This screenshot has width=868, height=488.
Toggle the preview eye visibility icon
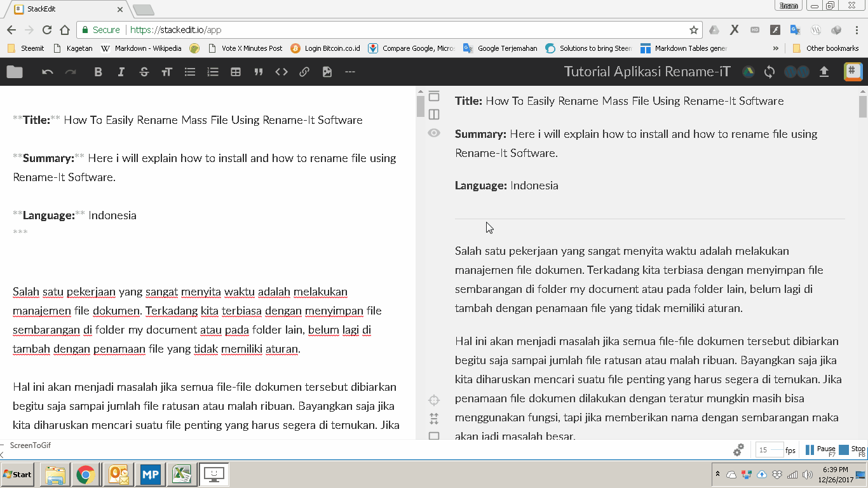pyautogui.click(x=434, y=133)
